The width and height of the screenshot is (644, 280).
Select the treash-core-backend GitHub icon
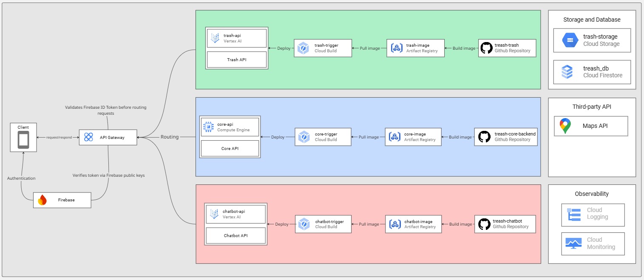pos(484,137)
